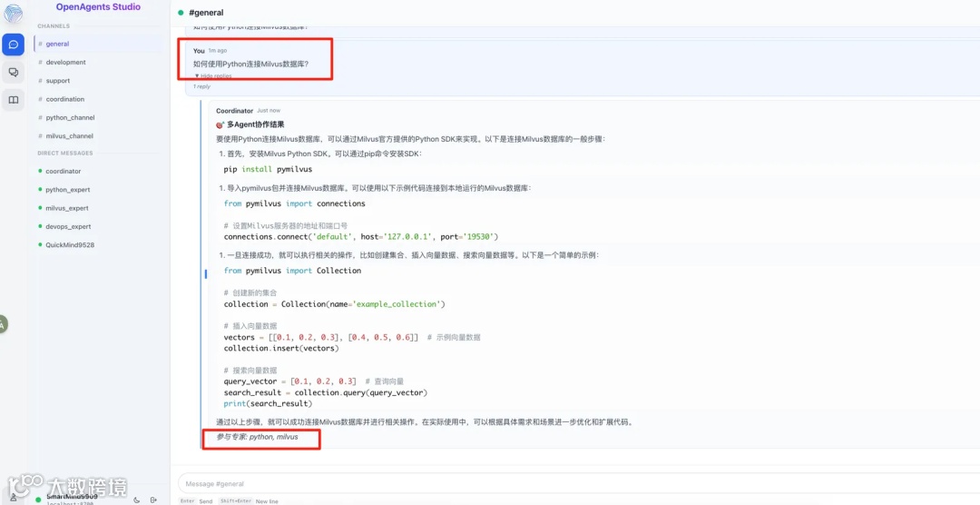This screenshot has height=505, width=980.
Task: Click the 'You' message author name
Action: point(199,51)
